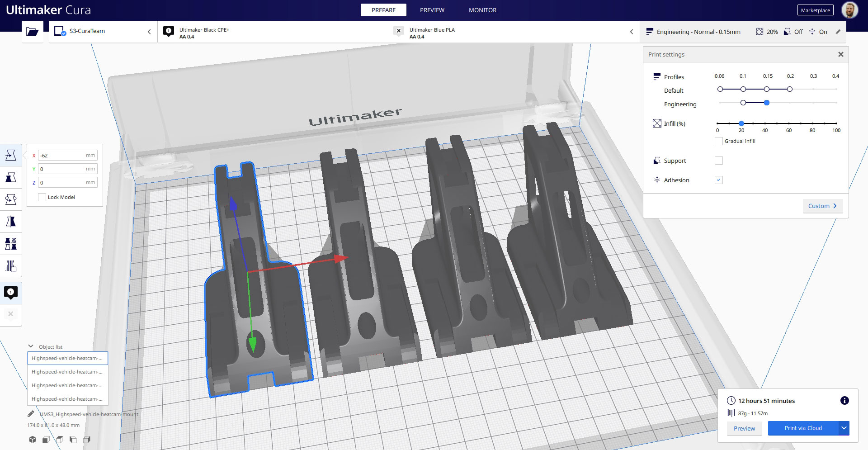Switch to left side view cube

(x=73, y=439)
